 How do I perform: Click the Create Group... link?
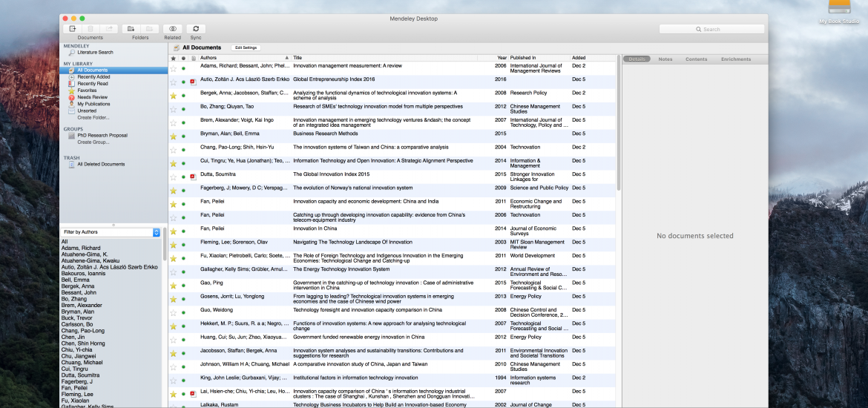[x=93, y=142]
